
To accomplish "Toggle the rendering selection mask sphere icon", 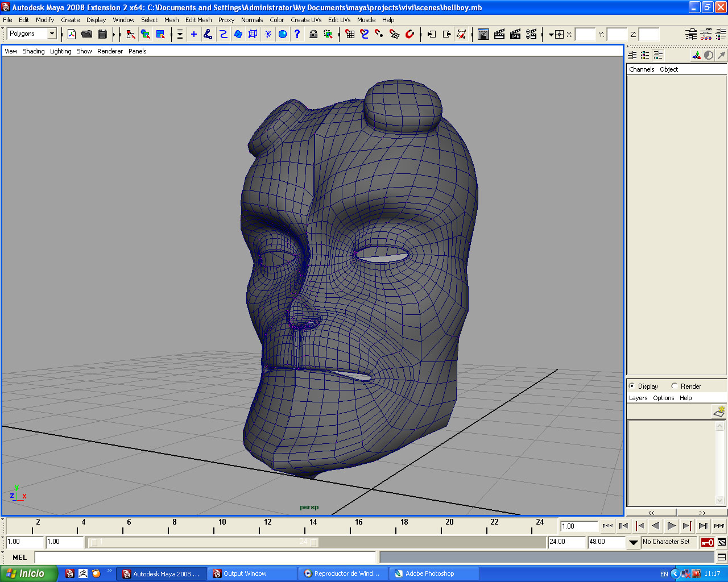I will (x=283, y=34).
